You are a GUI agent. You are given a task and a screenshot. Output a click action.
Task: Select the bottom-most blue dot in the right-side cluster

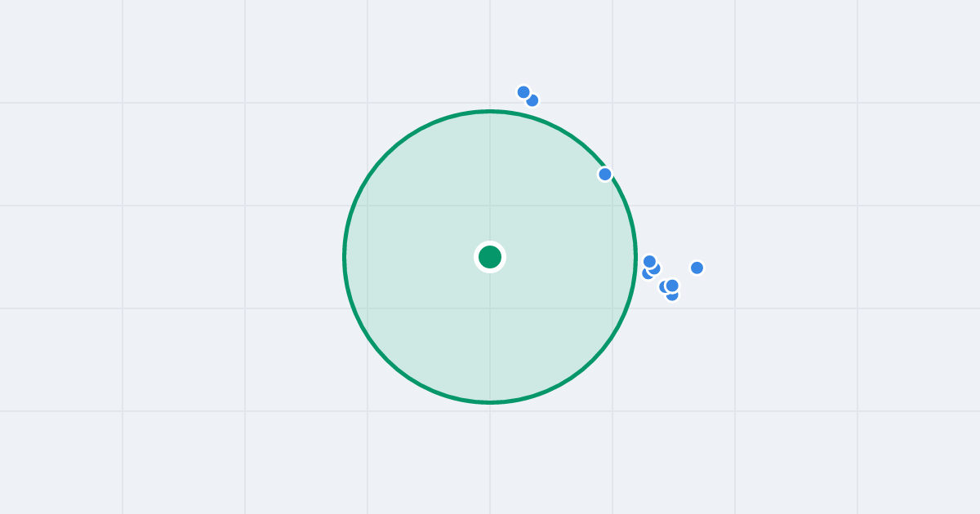point(672,295)
